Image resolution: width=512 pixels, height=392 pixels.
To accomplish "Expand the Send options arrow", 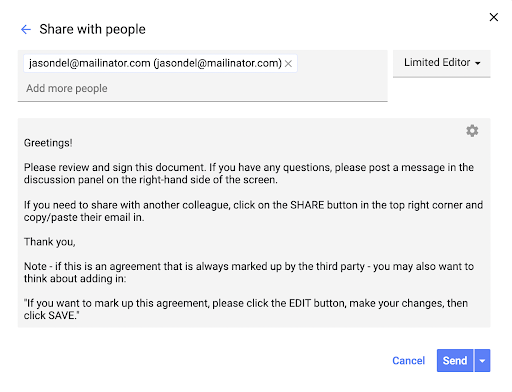I will tap(482, 360).
